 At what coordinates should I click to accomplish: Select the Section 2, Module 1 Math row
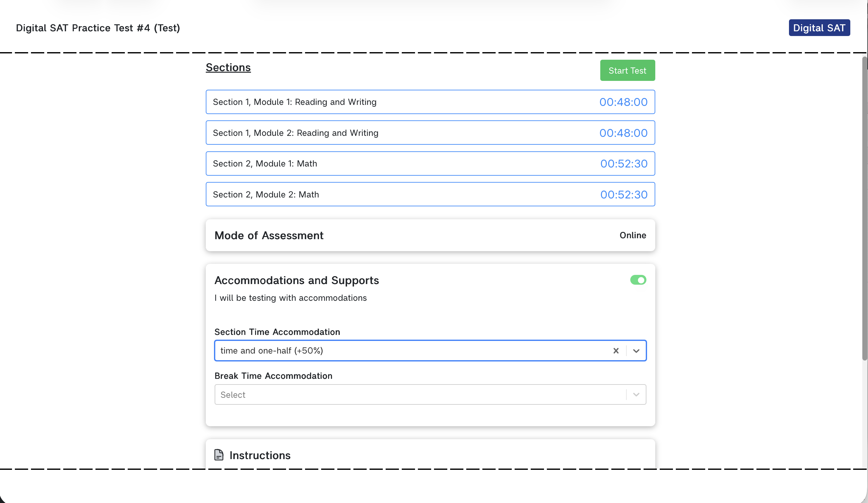[x=430, y=164]
